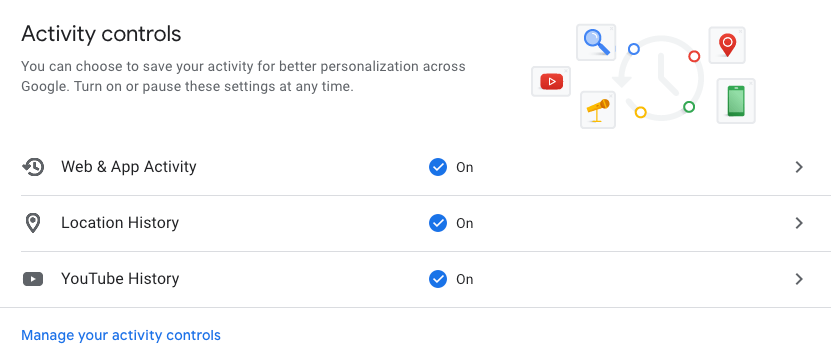The image size is (831, 361).
Task: Open the Web & App Activity row label
Action: [129, 167]
